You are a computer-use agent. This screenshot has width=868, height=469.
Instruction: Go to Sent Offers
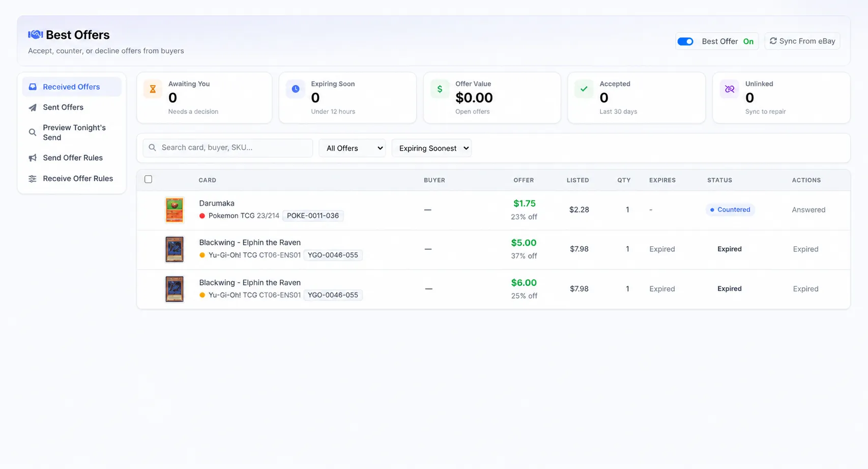coord(72,107)
